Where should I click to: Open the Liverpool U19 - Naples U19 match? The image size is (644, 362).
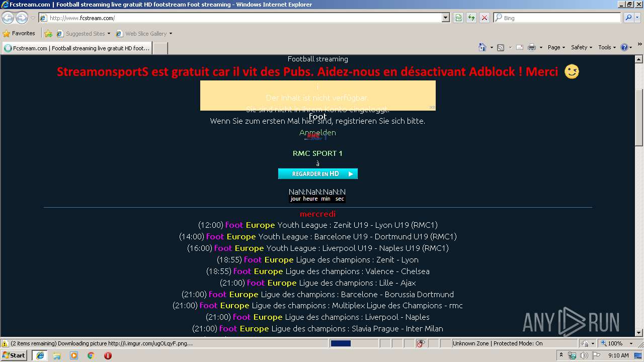click(317, 248)
